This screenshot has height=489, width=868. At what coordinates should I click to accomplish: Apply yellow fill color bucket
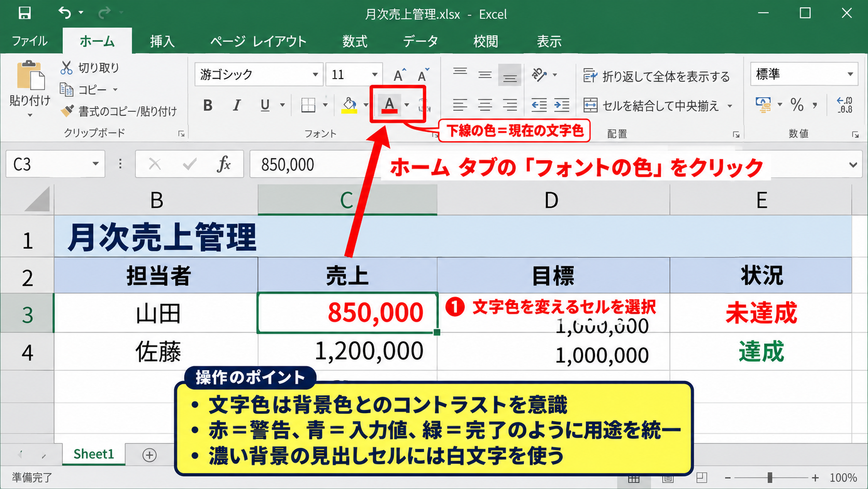tap(349, 105)
